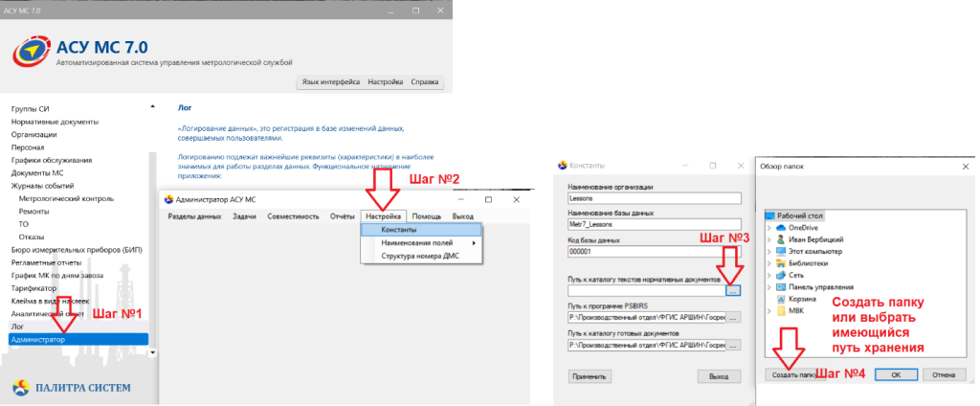Click Отмена in Обзор папок
This screenshot has width=980, height=406.
944,374
